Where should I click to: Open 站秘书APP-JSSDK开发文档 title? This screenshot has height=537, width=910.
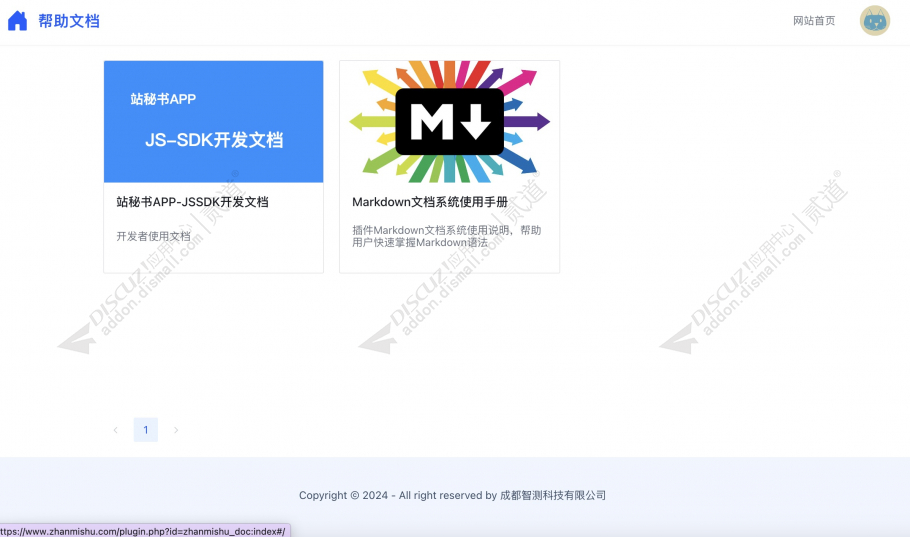[x=192, y=202]
